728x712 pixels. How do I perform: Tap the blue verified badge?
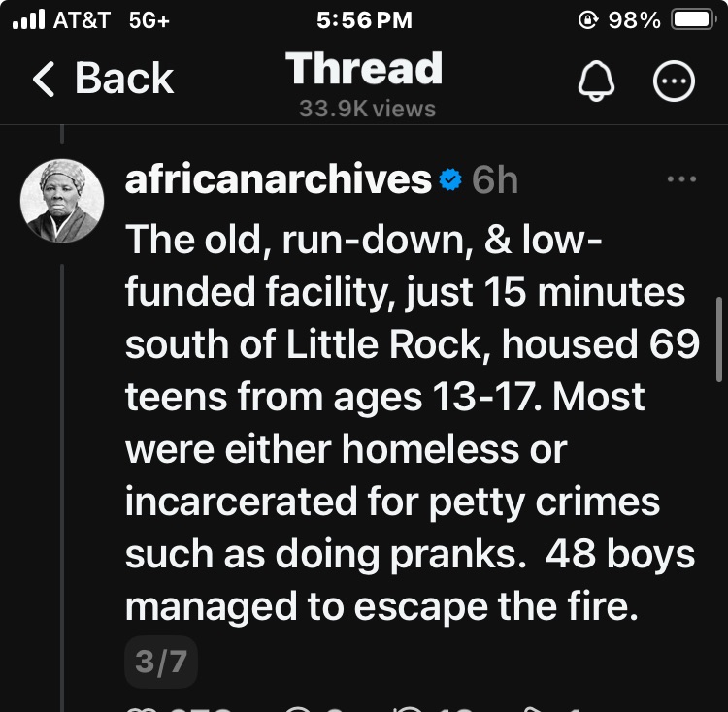point(450,179)
